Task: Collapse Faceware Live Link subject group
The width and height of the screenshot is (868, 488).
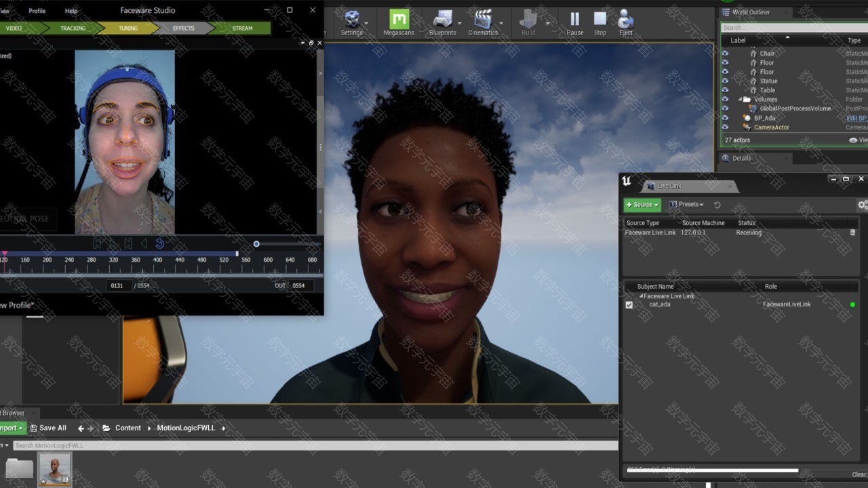Action: pos(641,296)
